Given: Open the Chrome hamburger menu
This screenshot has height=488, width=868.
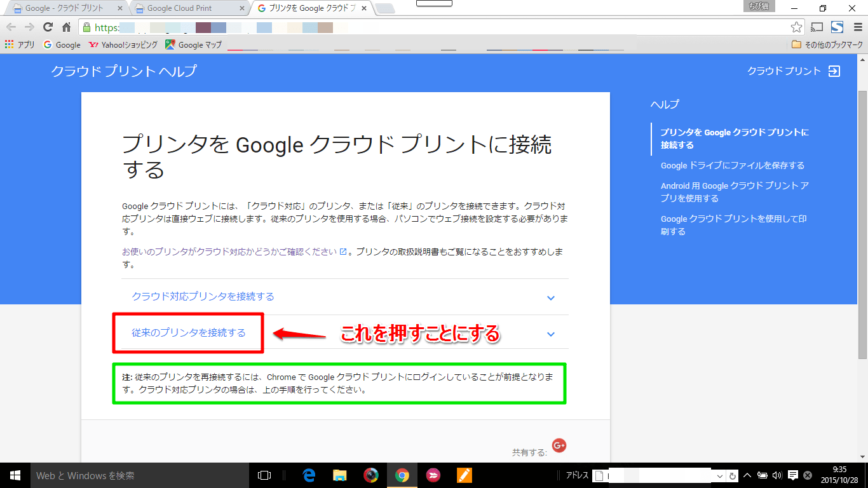Looking at the screenshot, I should click(858, 27).
